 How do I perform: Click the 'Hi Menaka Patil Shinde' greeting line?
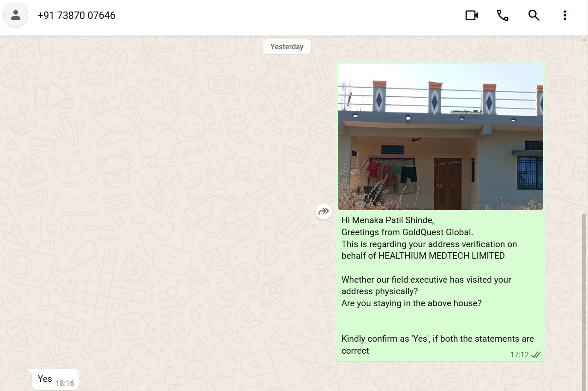388,220
